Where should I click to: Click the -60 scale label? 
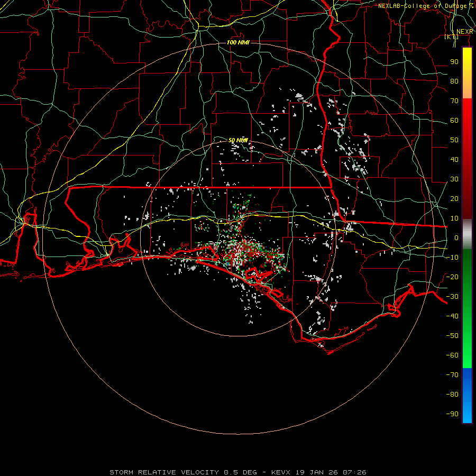click(x=453, y=355)
